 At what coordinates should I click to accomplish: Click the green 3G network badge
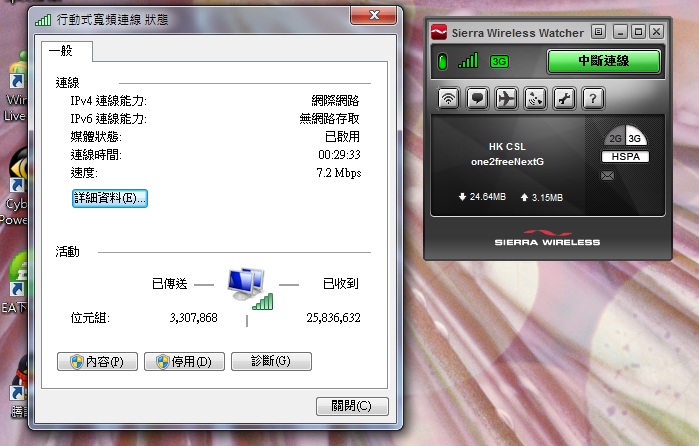(x=499, y=61)
